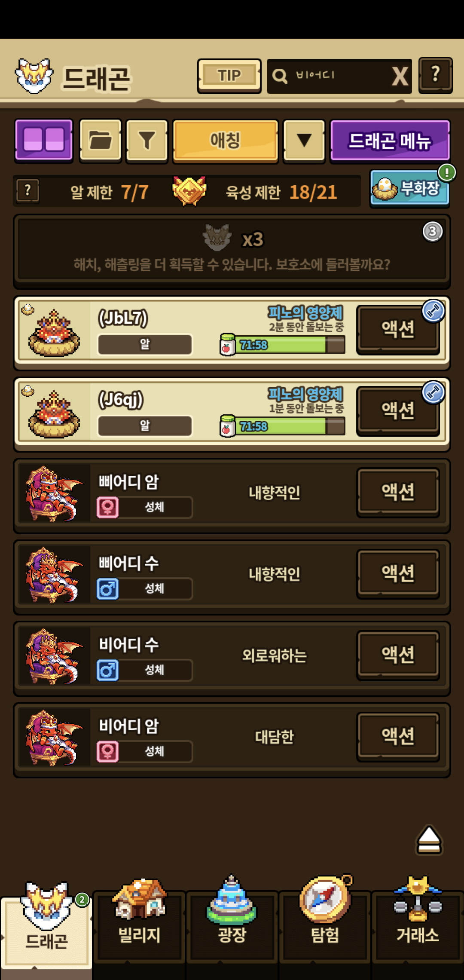
Task: Open the help question mark in header
Action: pyautogui.click(x=435, y=75)
